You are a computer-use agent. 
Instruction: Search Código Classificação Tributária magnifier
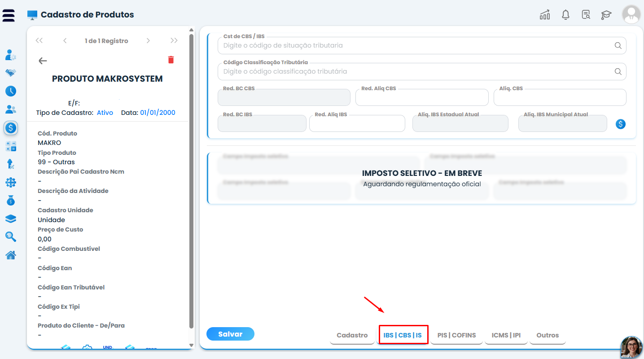[618, 71]
